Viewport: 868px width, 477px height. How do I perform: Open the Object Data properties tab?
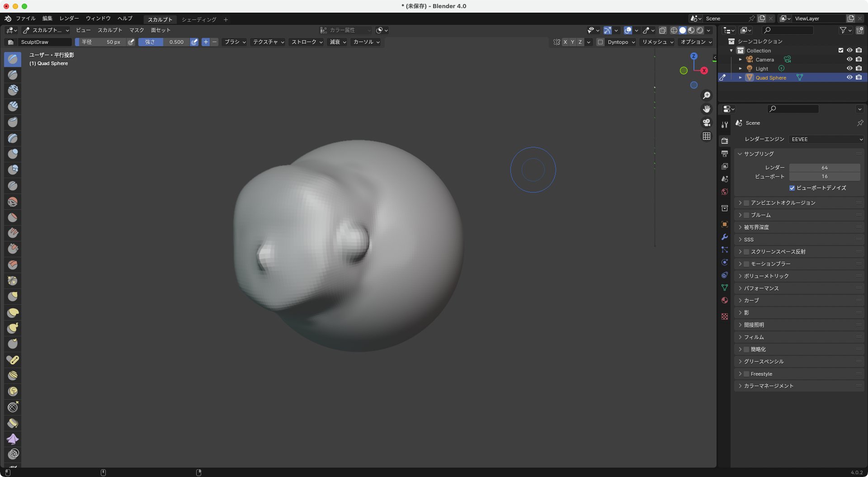(x=725, y=288)
